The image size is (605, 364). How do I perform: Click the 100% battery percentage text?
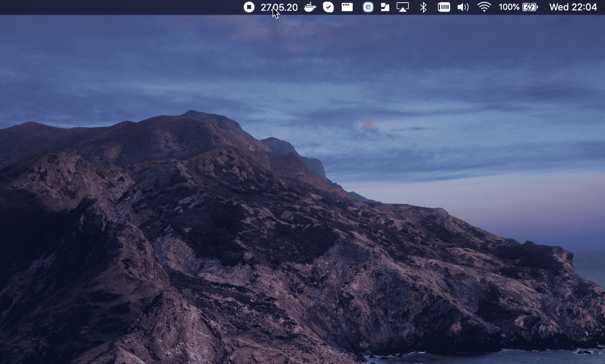[x=509, y=7]
